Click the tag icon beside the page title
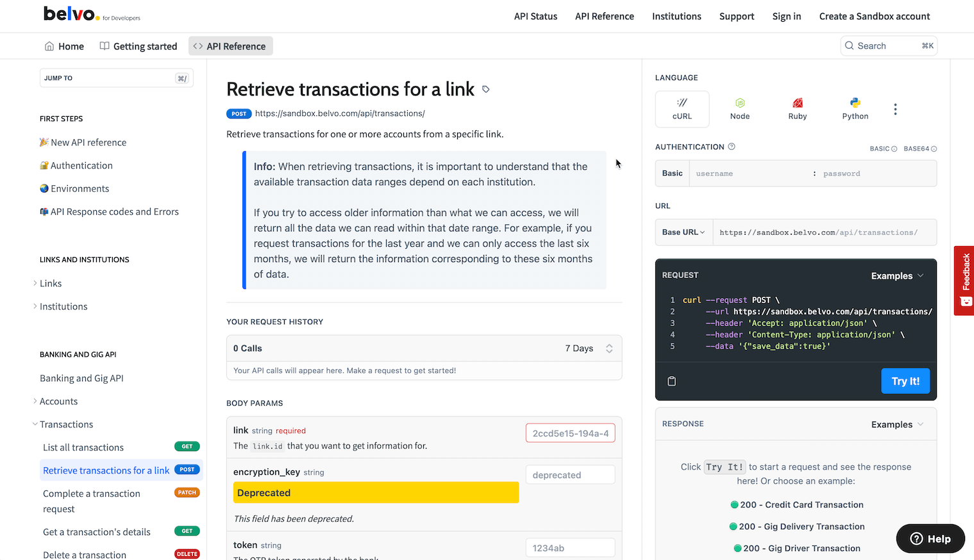 coord(486,90)
